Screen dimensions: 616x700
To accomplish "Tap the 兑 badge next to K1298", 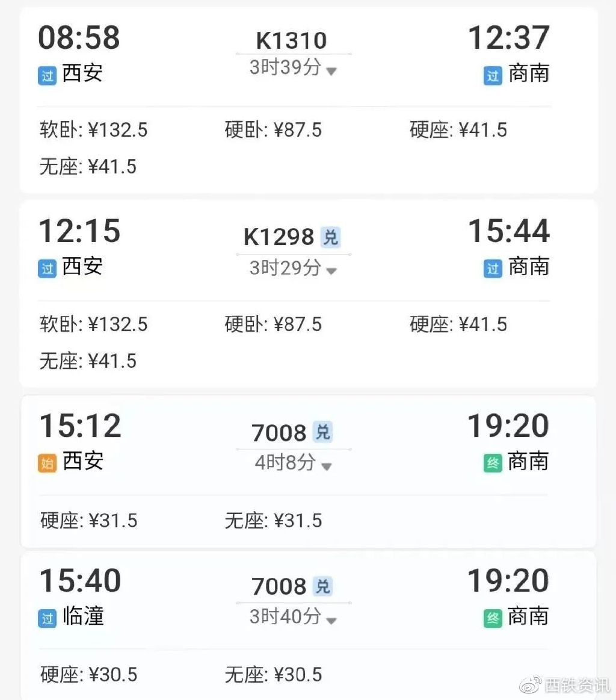I will point(330,237).
